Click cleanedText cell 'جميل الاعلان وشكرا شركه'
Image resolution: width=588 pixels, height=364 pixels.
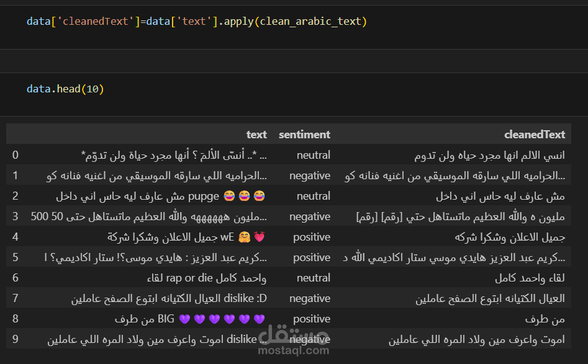coord(510,237)
